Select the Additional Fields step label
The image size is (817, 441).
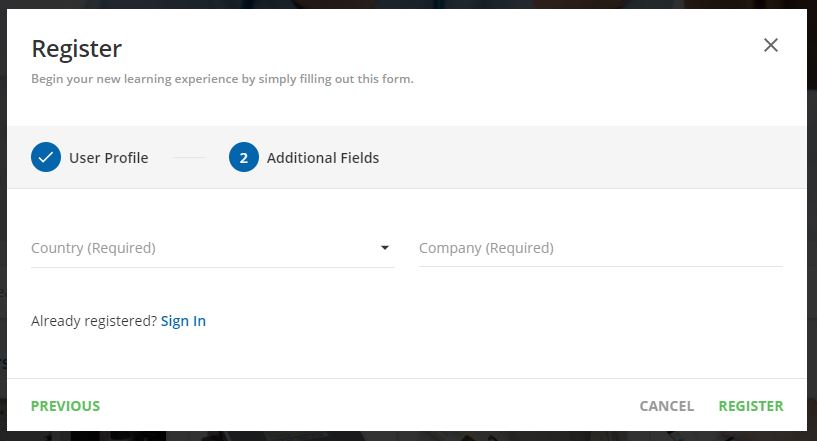[x=323, y=158]
